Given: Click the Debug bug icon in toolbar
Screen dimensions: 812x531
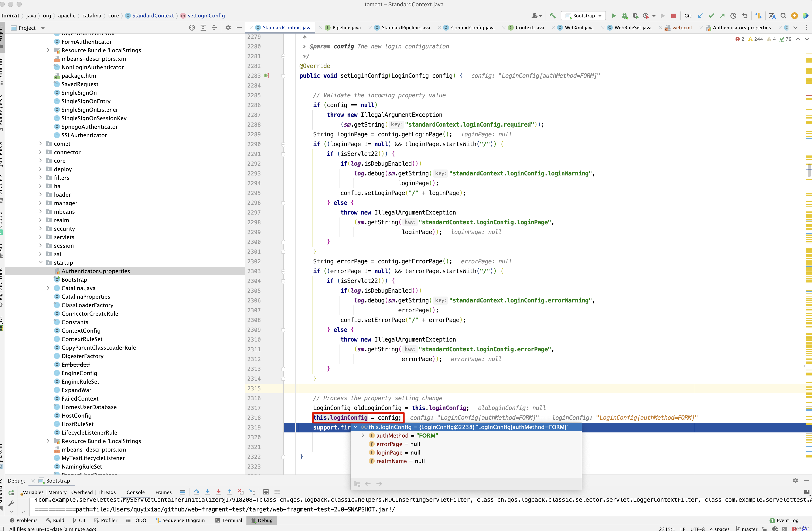Looking at the screenshot, I should click(x=625, y=16).
